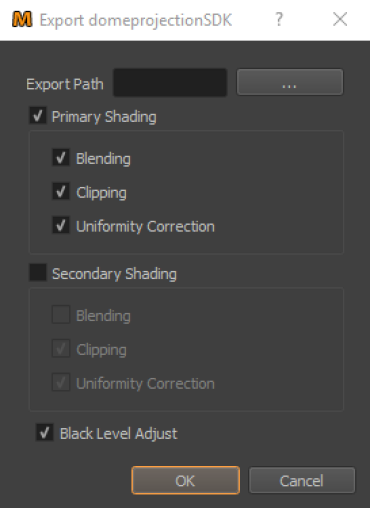Toggle Clipping under Primary Shading
The height and width of the screenshot is (508, 370).
(61, 192)
